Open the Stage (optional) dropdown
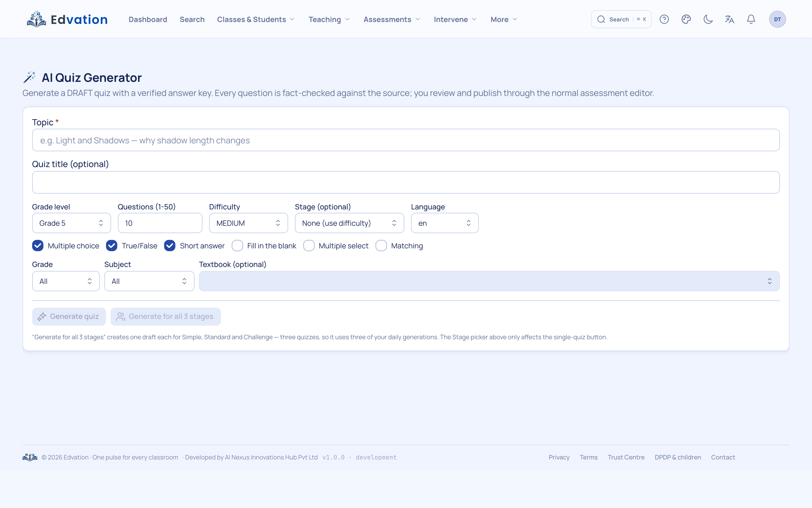Viewport: 812px width, 508px height. (349, 223)
